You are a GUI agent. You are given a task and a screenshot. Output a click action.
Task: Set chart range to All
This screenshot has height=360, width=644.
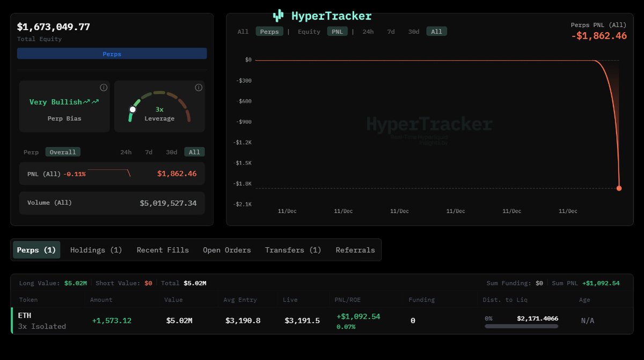tap(437, 32)
